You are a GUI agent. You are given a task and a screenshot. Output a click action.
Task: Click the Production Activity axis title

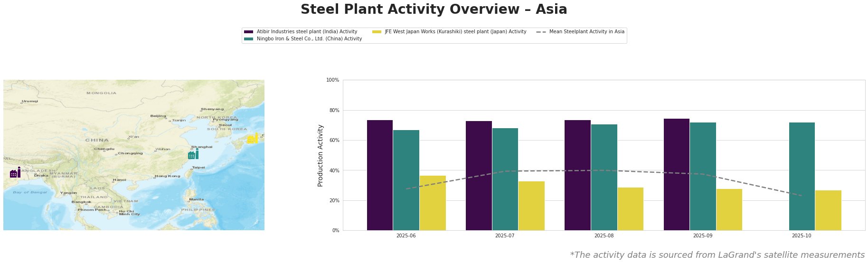(x=321, y=155)
